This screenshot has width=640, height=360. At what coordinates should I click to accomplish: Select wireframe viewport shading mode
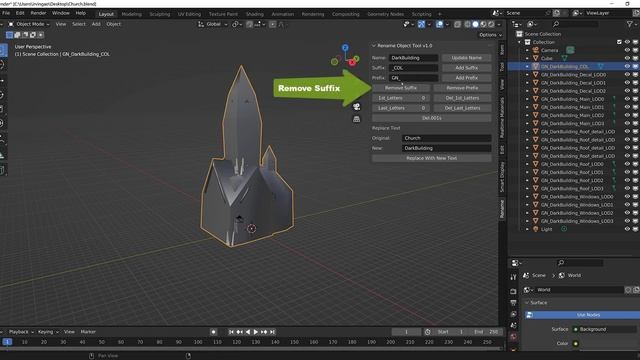coord(467,24)
